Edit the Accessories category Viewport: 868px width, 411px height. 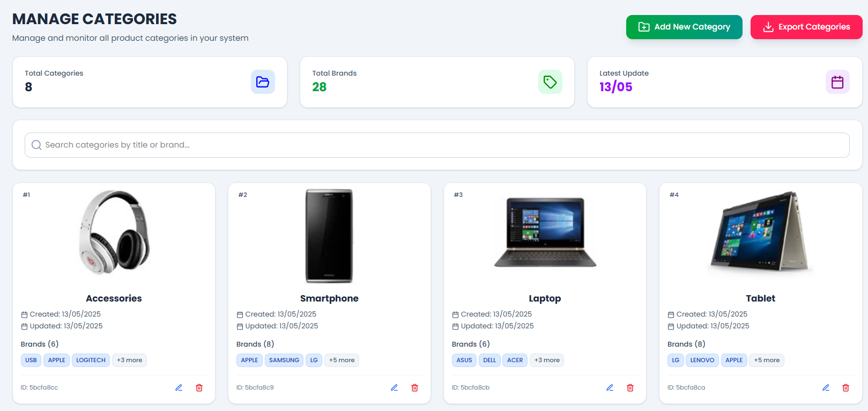click(179, 387)
